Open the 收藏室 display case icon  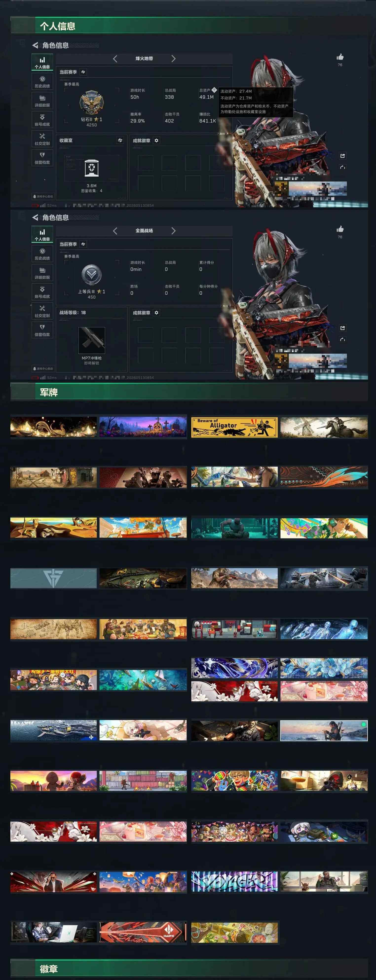tap(92, 168)
